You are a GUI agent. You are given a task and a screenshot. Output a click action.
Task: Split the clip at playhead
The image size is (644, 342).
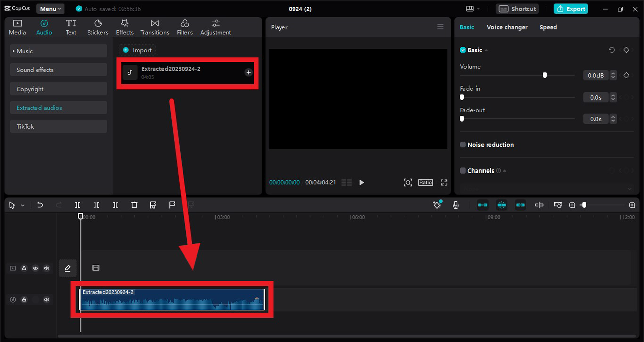78,205
